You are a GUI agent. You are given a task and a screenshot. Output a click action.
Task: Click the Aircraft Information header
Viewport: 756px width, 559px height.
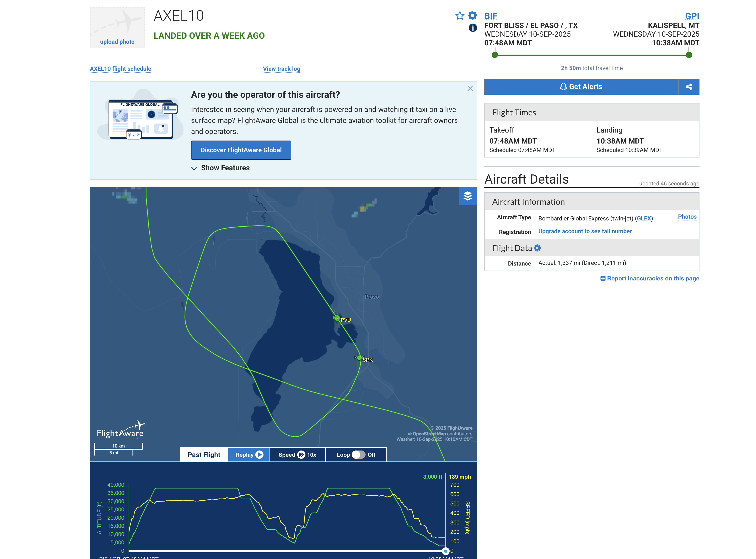pos(592,202)
